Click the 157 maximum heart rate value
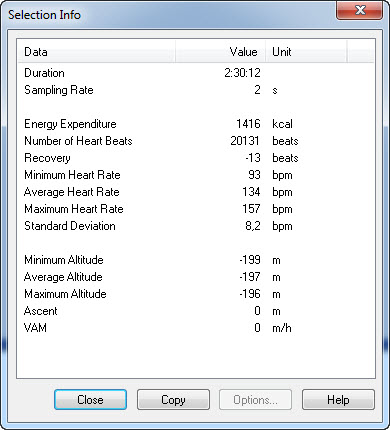The height and width of the screenshot is (430, 390). 251,209
